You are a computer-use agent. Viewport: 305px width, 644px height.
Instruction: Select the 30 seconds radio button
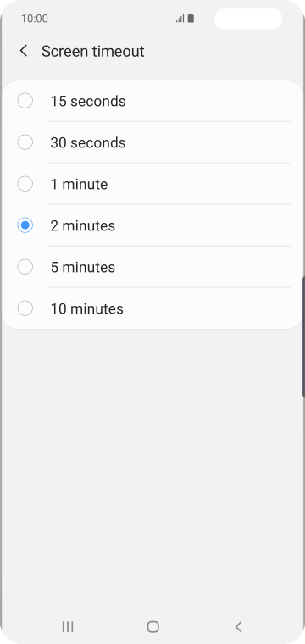pos(25,142)
